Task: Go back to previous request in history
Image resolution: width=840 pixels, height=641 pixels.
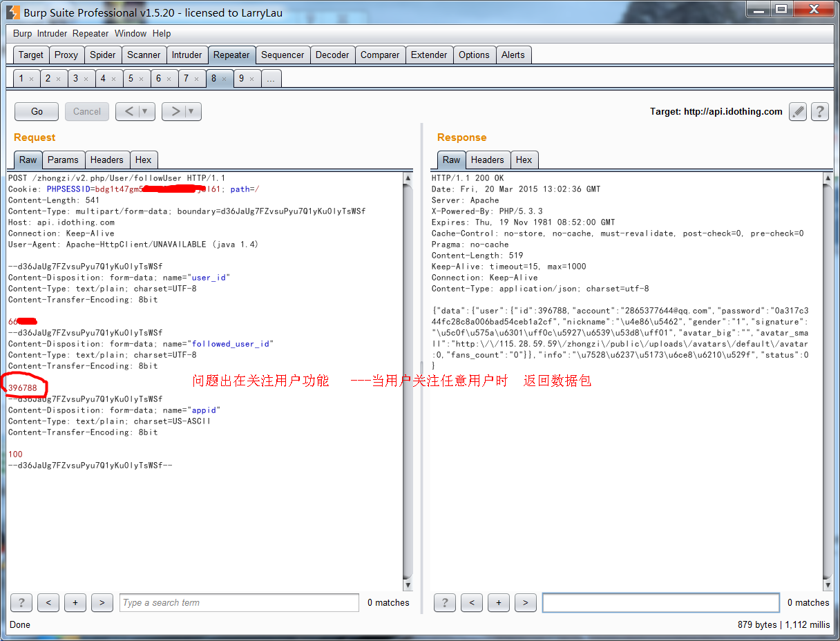Action: pyautogui.click(x=129, y=111)
